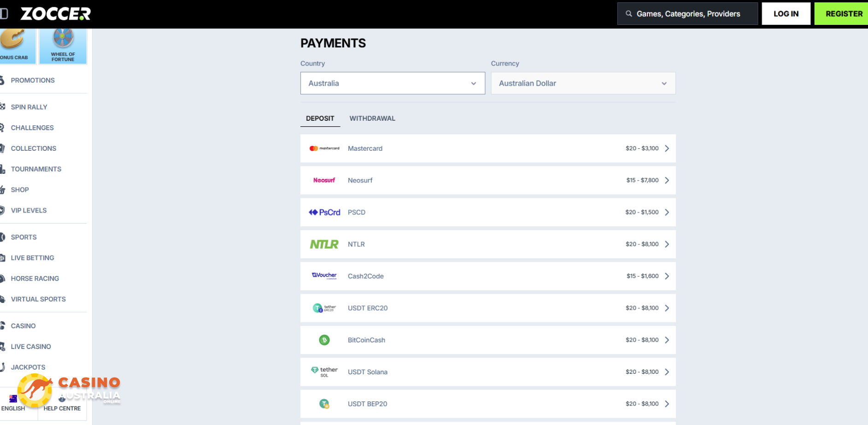Click the tether SOL logo

[324, 372]
